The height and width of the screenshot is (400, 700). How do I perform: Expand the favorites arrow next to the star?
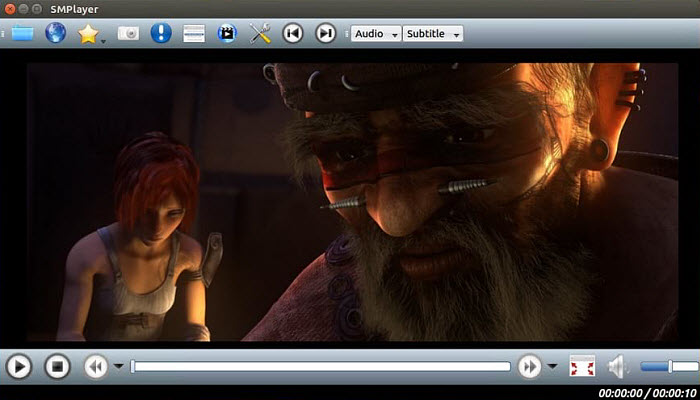[104, 42]
